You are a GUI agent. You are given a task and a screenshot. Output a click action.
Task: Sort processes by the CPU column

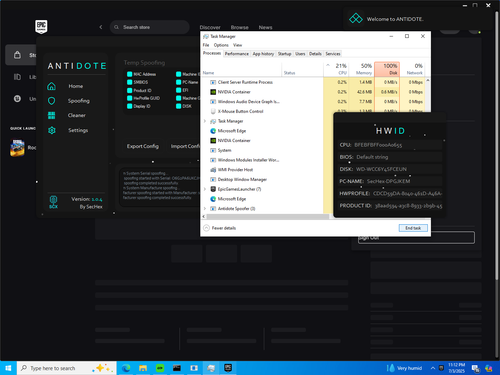click(336, 69)
